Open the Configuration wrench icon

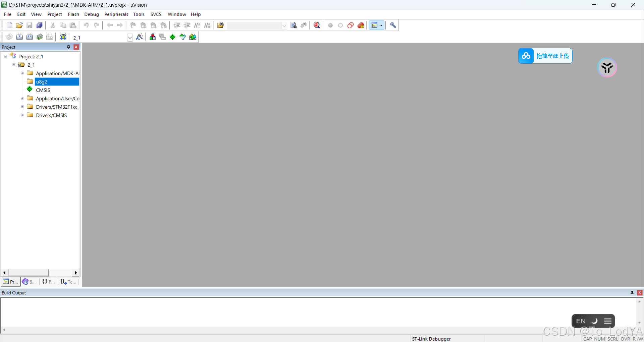[393, 25]
